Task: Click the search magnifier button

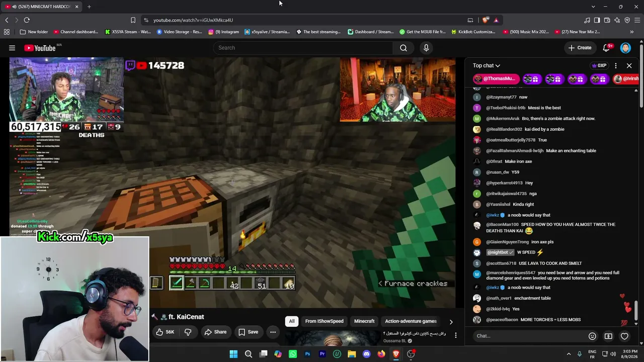Action: click(x=404, y=48)
